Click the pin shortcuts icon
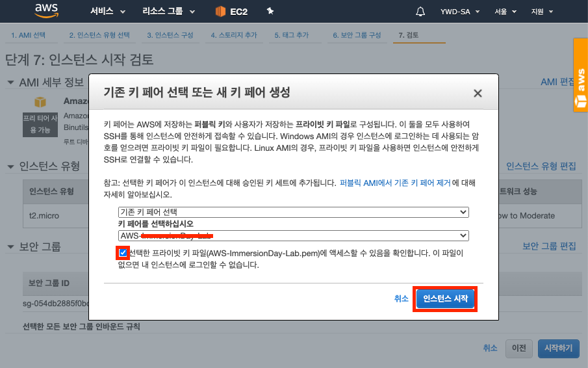 click(x=270, y=11)
